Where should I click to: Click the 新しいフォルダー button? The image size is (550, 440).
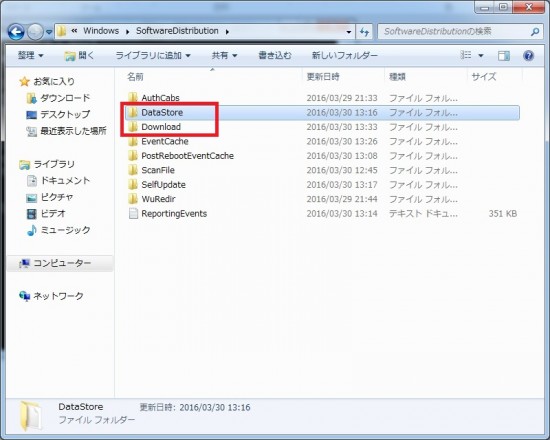[344, 55]
